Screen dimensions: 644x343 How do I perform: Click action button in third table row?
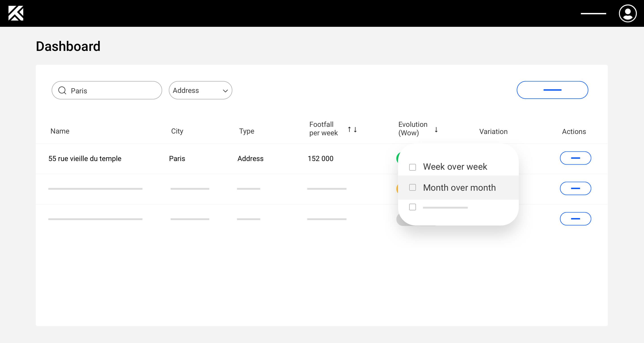[575, 219]
